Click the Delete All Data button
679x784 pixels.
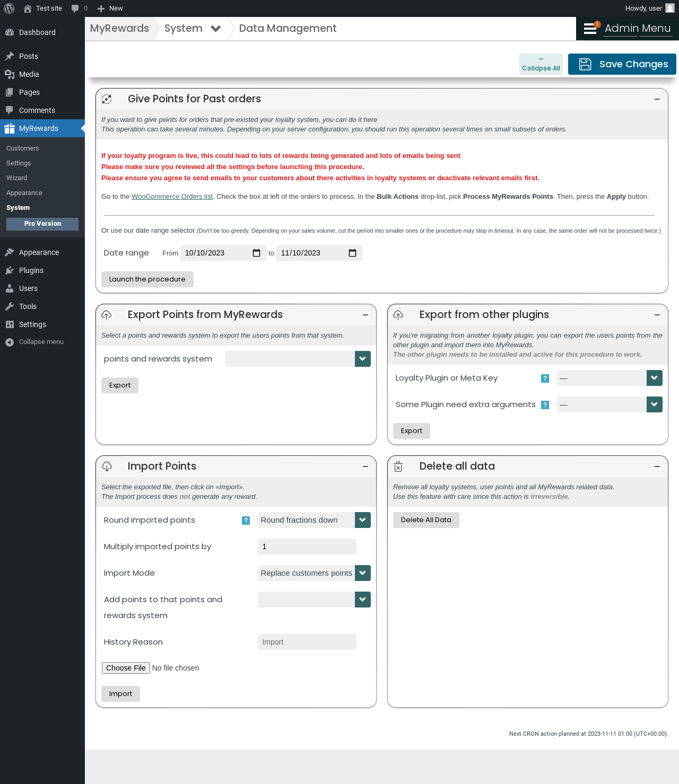(426, 520)
